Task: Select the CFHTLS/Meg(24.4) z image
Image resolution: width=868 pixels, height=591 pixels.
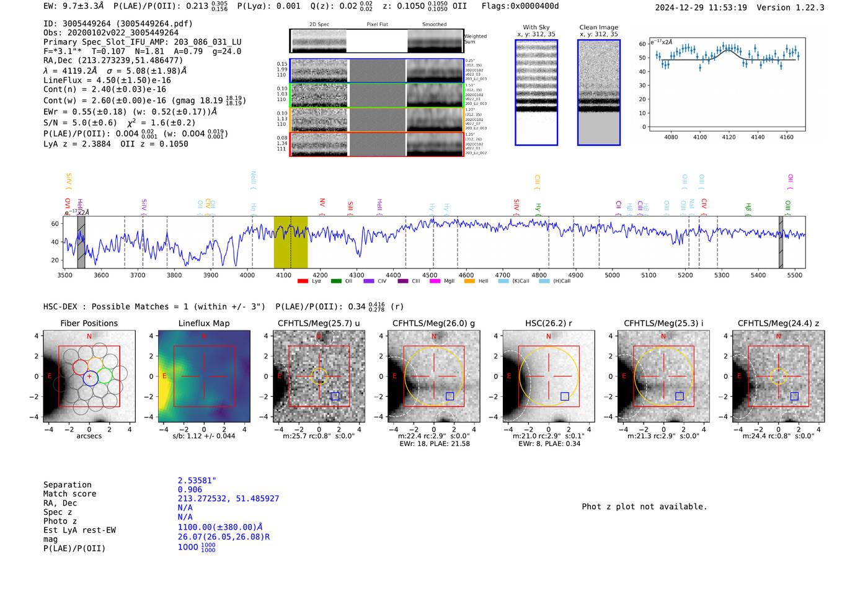Action: [778, 376]
